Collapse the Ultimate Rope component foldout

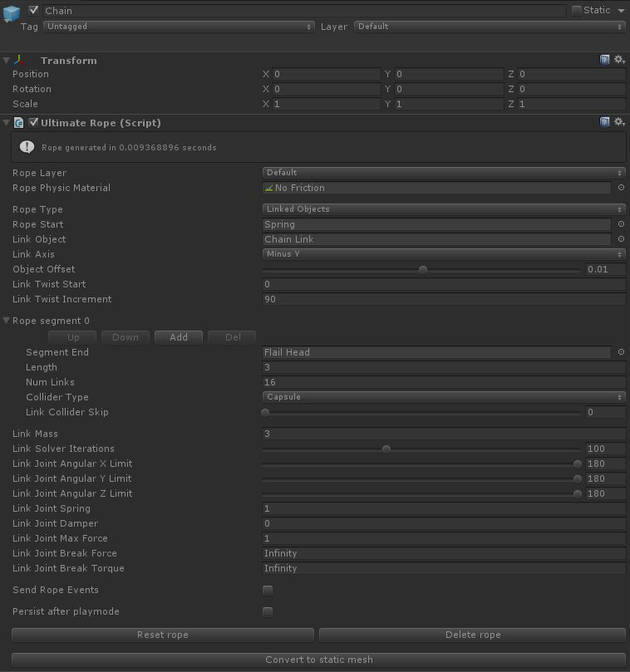click(7, 123)
